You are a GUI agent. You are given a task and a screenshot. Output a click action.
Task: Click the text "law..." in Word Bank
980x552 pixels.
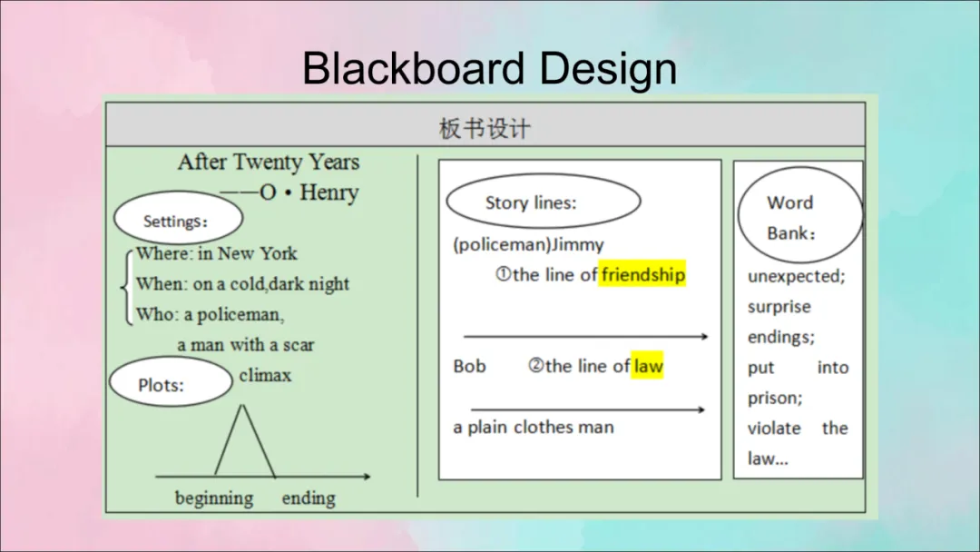coord(768,458)
